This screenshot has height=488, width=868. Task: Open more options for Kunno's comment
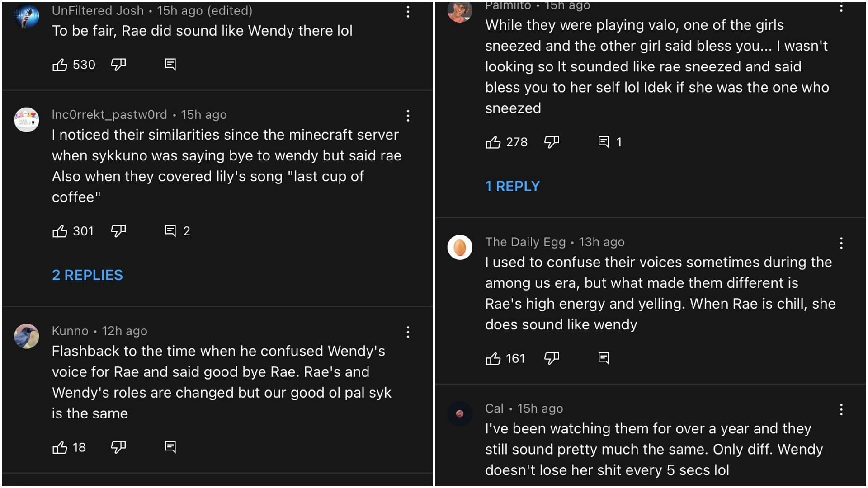click(408, 333)
